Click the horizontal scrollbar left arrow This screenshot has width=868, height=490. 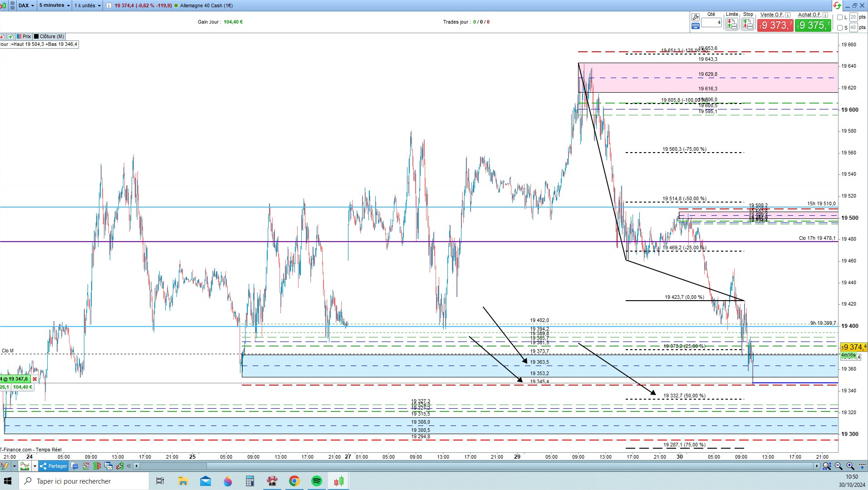coord(137,466)
